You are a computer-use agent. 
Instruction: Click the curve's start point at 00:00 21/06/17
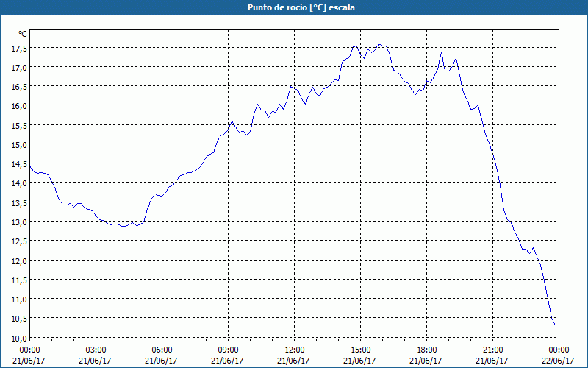(x=30, y=167)
